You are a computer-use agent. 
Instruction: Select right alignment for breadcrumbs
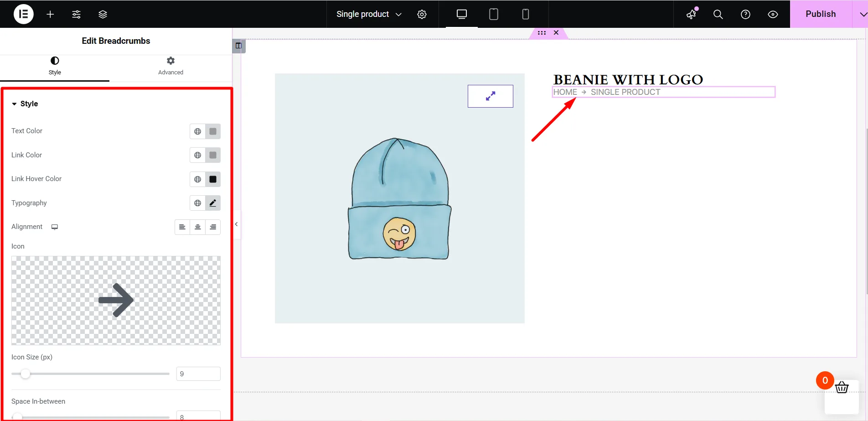click(x=213, y=227)
